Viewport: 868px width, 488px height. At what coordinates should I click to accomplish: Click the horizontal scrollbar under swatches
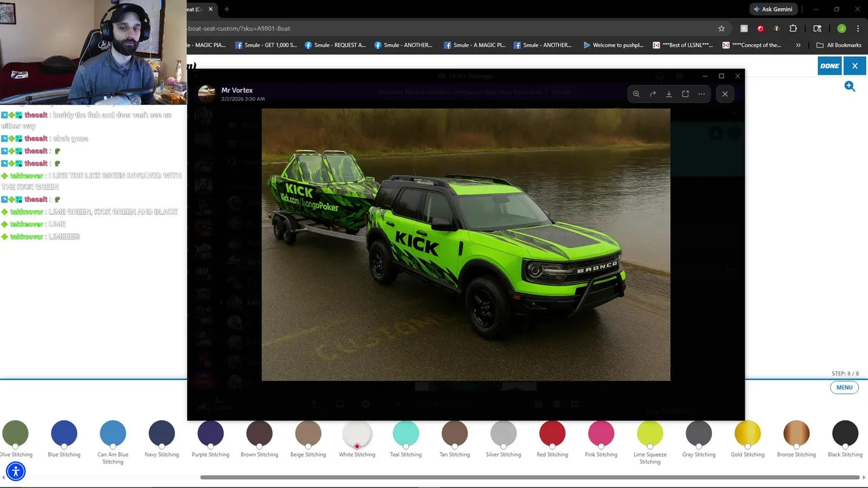click(531, 477)
